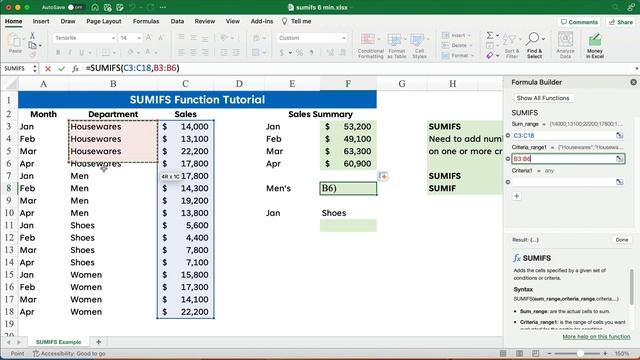Open the Review ribbon tab
Image resolution: width=640 pixels, height=360 pixels.
[204, 21]
